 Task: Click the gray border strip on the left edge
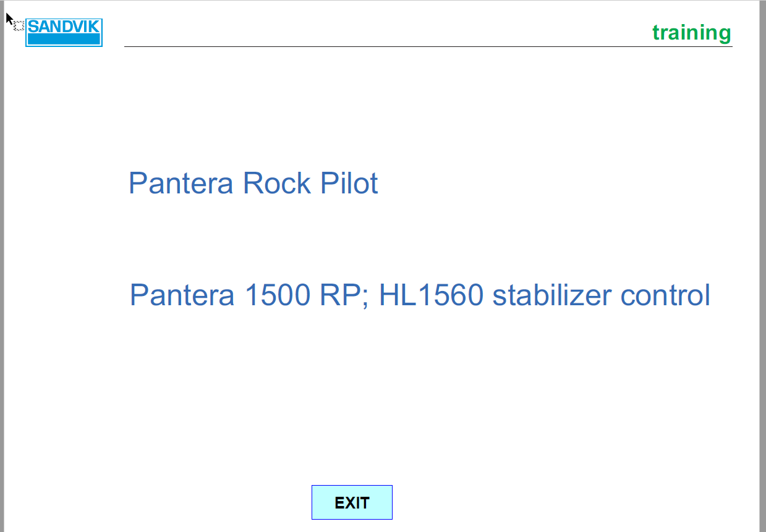pyautogui.click(x=2, y=266)
